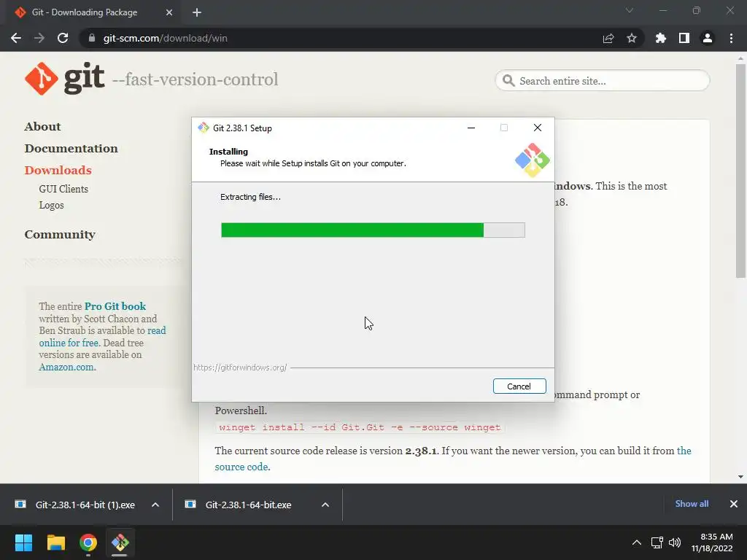Click the installation progress bar

(373, 230)
